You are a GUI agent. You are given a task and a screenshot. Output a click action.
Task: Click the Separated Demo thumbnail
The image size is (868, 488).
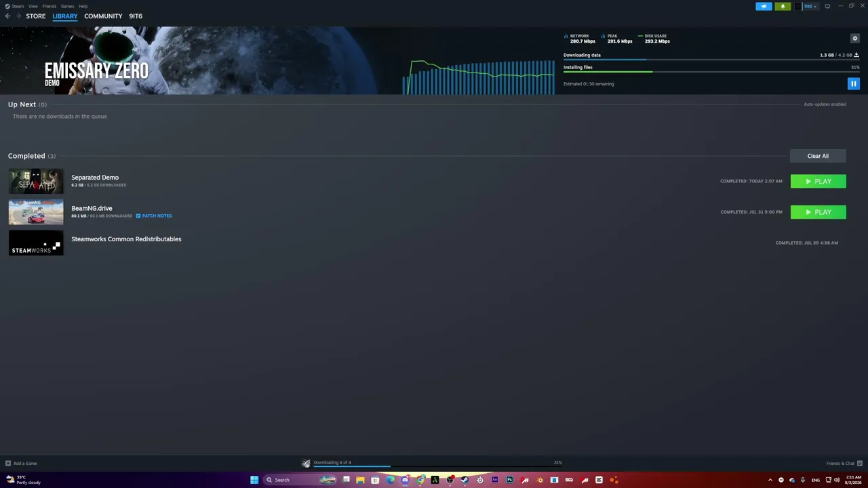(x=36, y=181)
